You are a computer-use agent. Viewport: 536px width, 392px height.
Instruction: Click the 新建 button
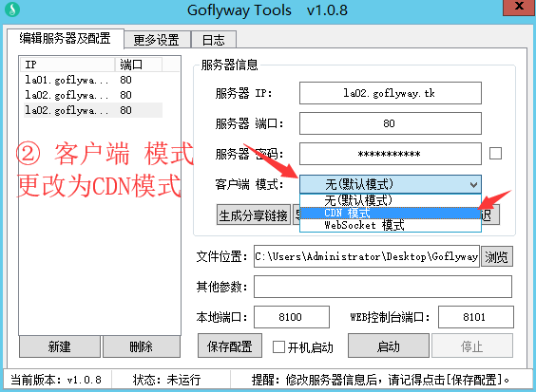coord(60,346)
